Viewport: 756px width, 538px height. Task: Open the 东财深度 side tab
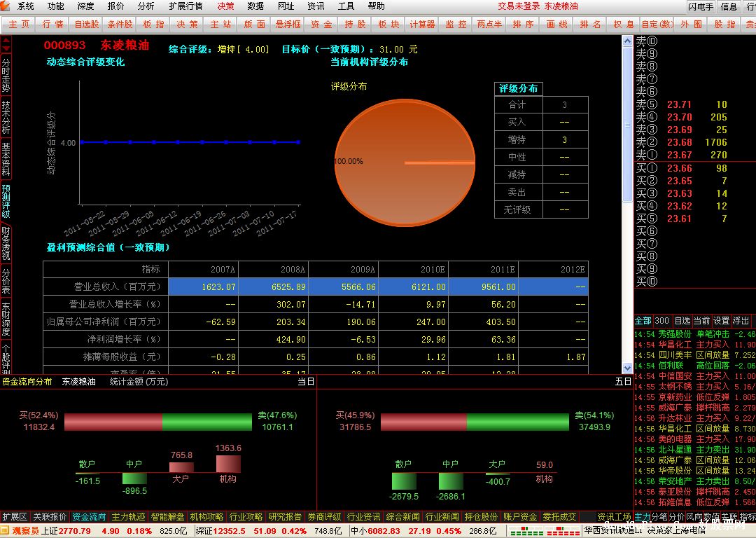coord(6,319)
